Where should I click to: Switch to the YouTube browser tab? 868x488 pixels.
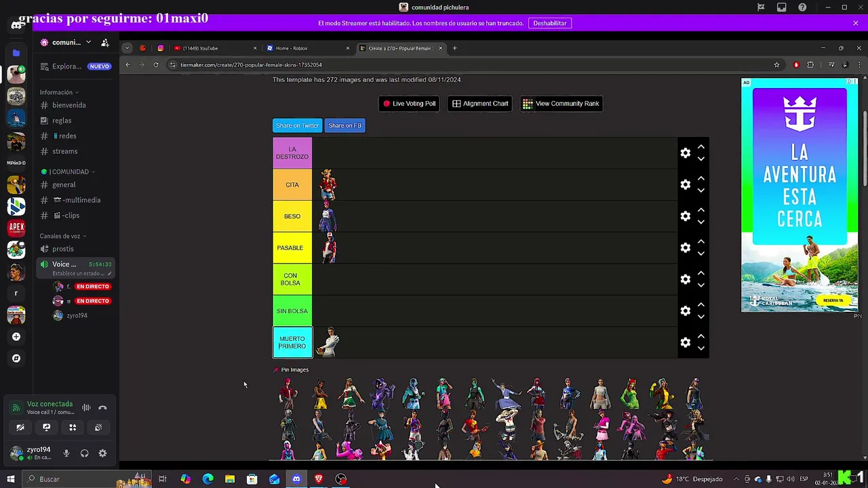(215, 48)
